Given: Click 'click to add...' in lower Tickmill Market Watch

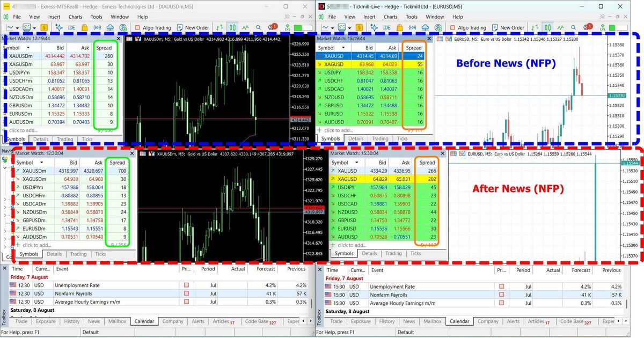Looking at the screenshot, I should (x=353, y=245).
